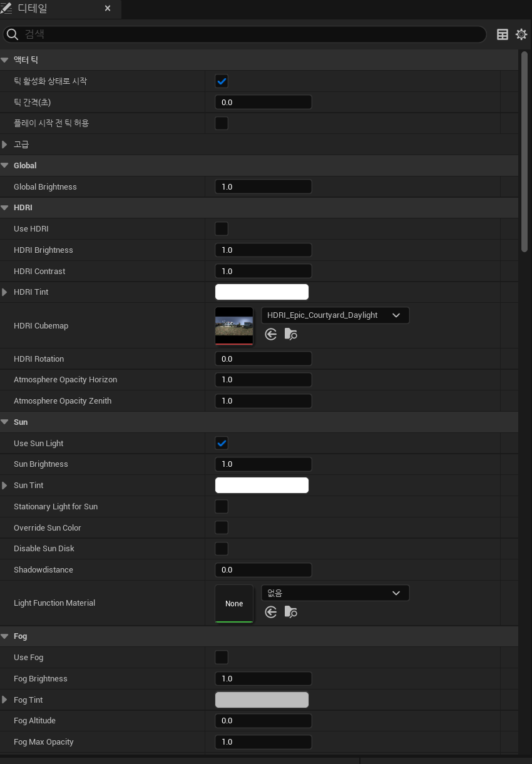
Task: Select the Use Sun Light label
Action: pos(39,444)
